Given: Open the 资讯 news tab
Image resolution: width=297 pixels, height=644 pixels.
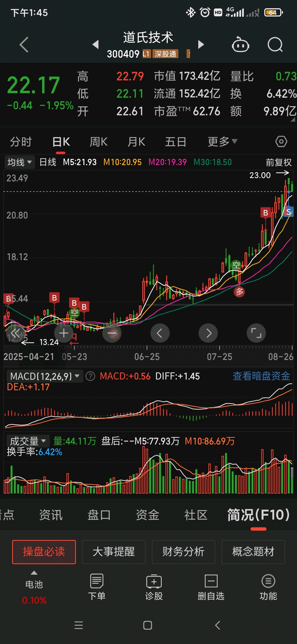Looking at the screenshot, I should (51, 515).
